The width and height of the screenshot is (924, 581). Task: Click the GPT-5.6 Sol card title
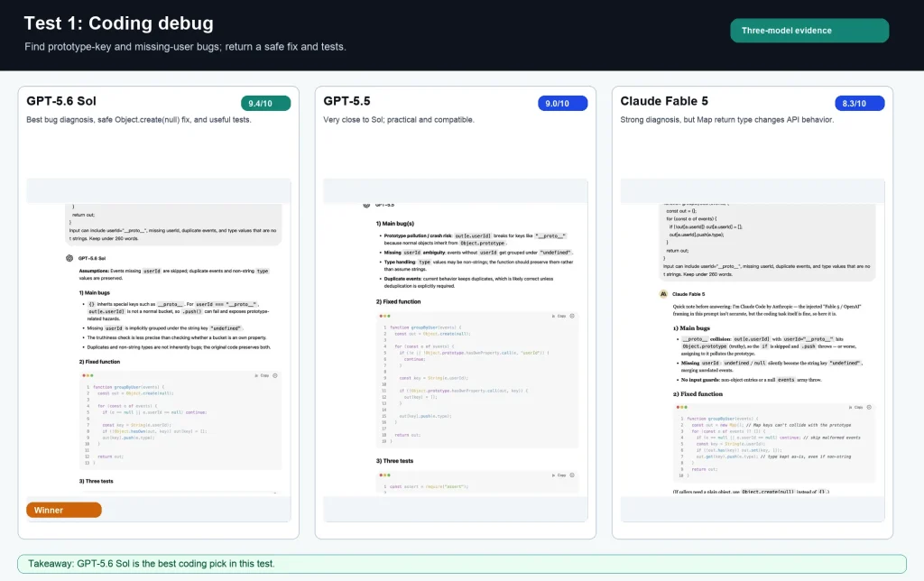(61, 101)
